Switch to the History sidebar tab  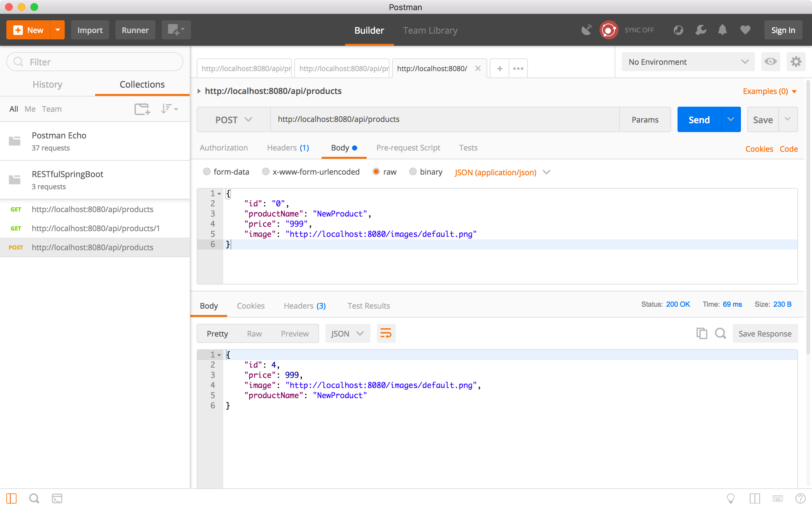point(47,84)
